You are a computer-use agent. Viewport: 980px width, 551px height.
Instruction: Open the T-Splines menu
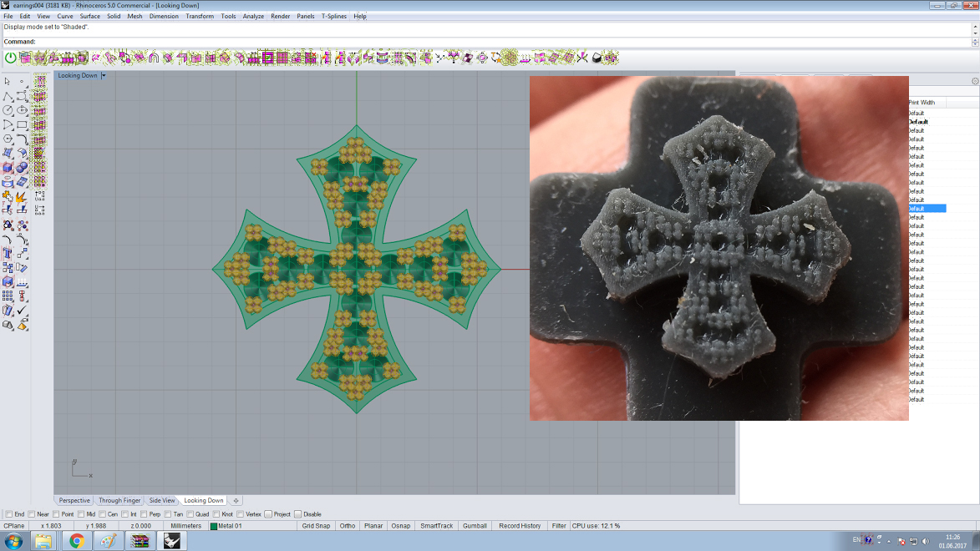pos(333,16)
